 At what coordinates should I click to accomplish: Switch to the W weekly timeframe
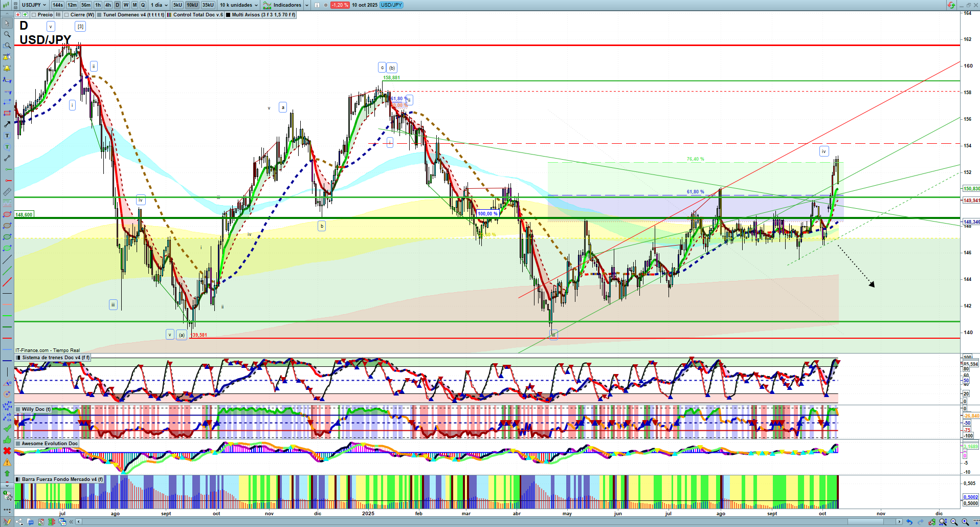[126, 5]
